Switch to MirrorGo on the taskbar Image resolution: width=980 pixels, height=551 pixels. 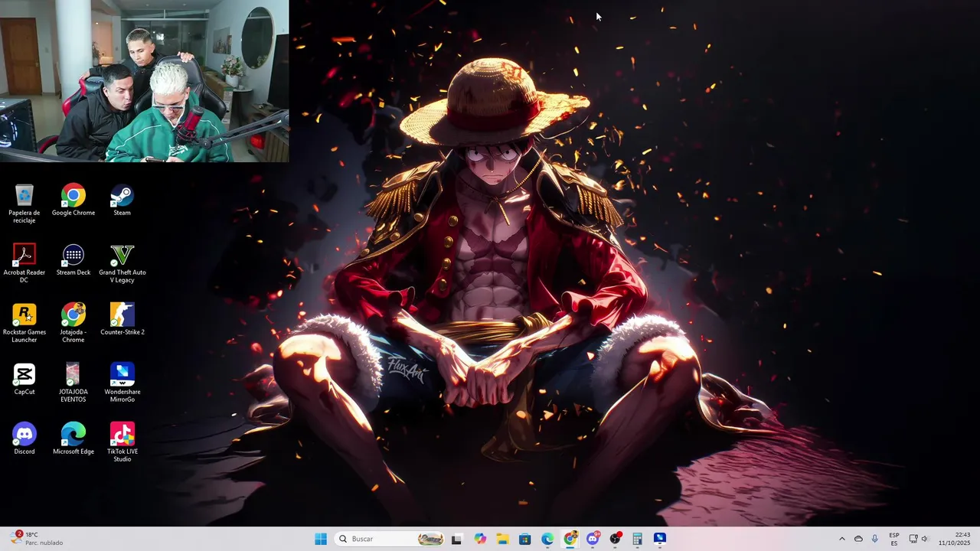(x=660, y=539)
